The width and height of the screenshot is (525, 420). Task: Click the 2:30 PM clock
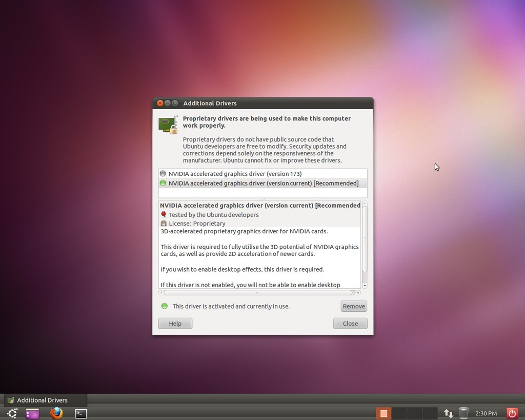[486, 414]
